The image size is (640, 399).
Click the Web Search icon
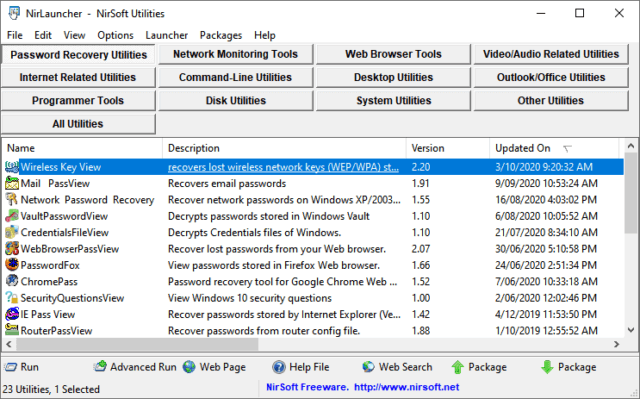pyautogui.click(x=368, y=367)
